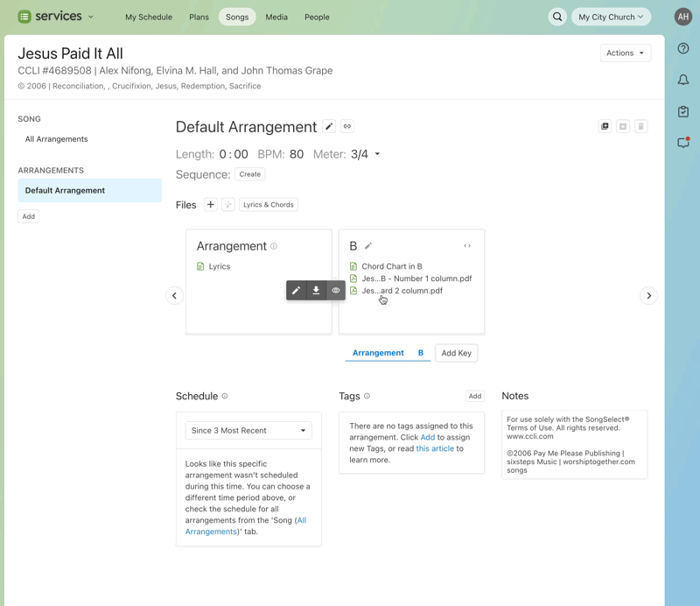
Task: Open notifications bell in right sidebar
Action: point(683,80)
